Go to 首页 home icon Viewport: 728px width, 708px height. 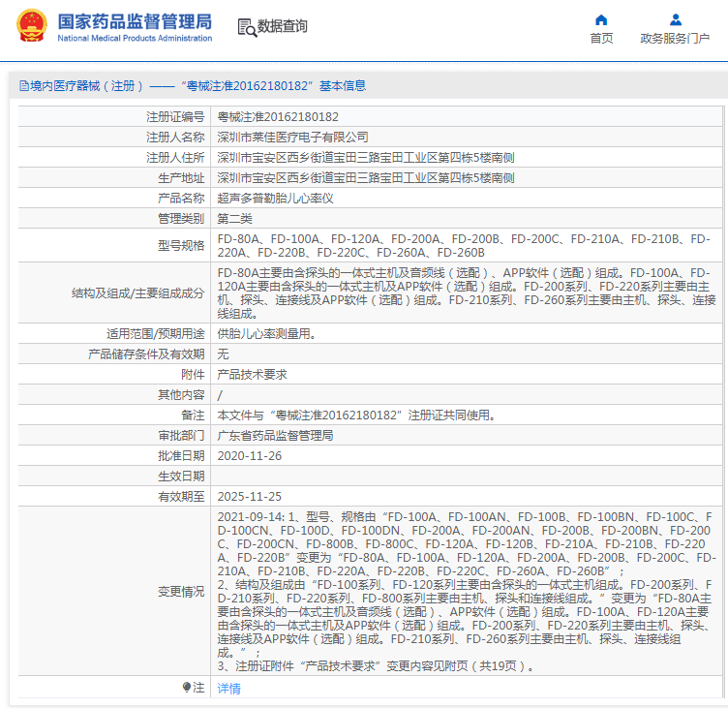pyautogui.click(x=601, y=20)
